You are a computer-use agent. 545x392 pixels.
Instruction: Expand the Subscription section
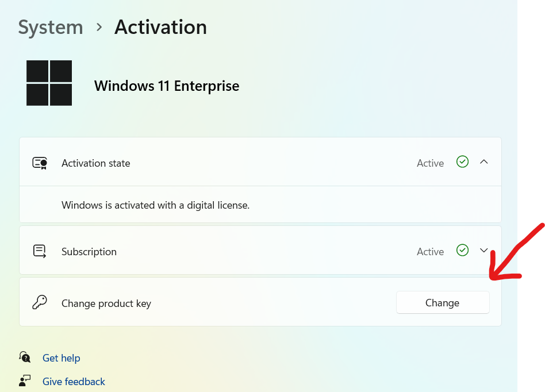pyautogui.click(x=484, y=251)
